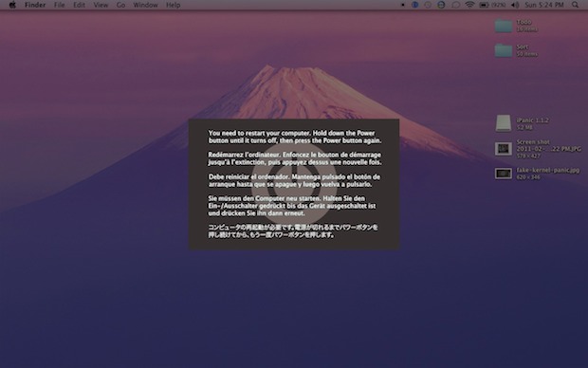Click the 'fake-kernel-panic.jpg' file name
Screen dimensions: 588x368
point(548,170)
